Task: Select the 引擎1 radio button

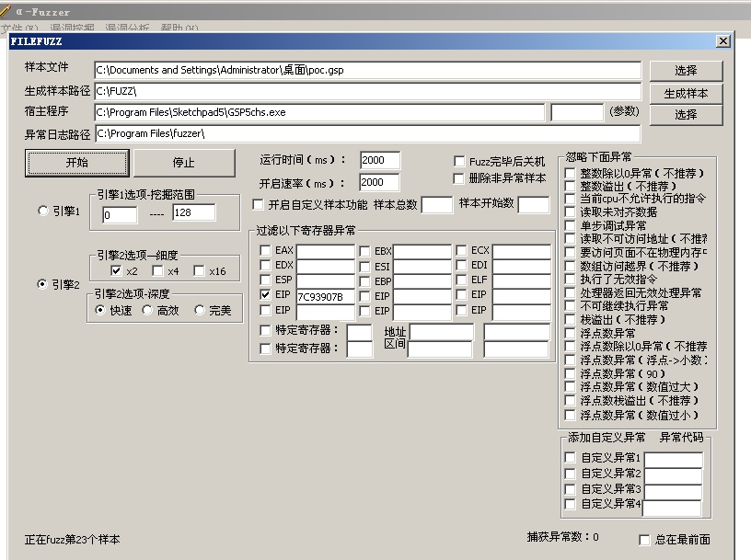Action: pyautogui.click(x=43, y=211)
